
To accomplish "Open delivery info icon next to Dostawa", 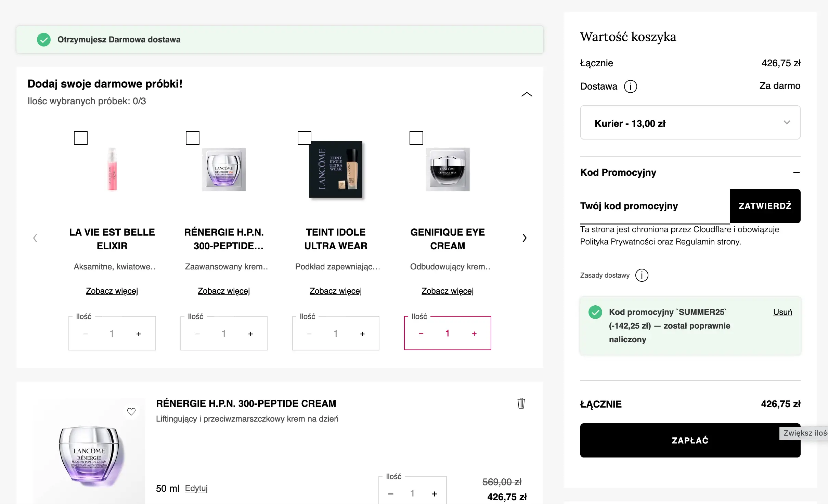I will pos(631,87).
